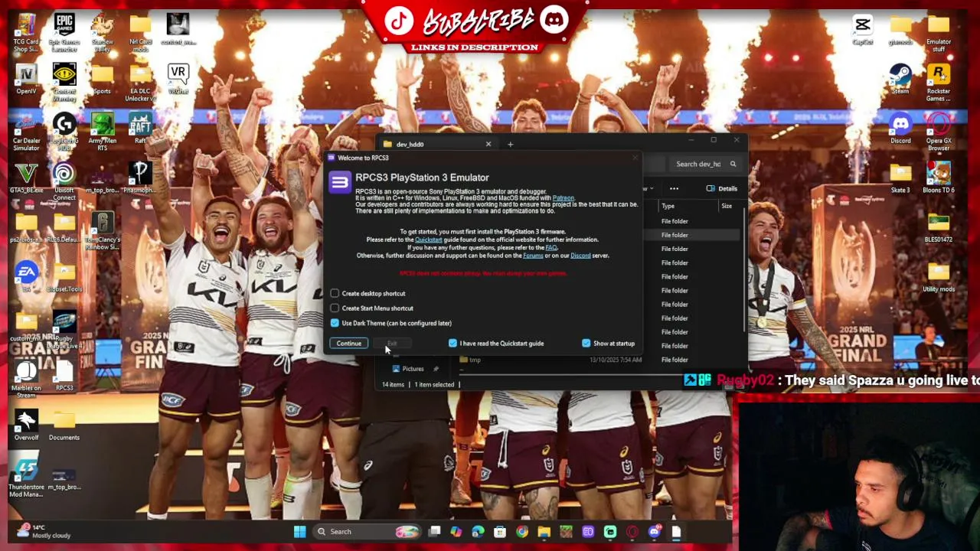This screenshot has width=980, height=551.
Task: Open the Quickstart guide link
Action: (428, 240)
